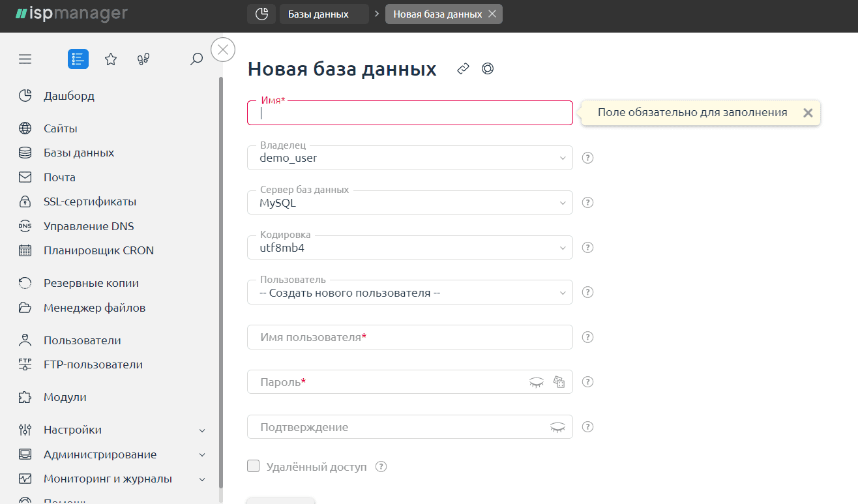
Task: Open Сервер баз данных dropdown
Action: [410, 203]
